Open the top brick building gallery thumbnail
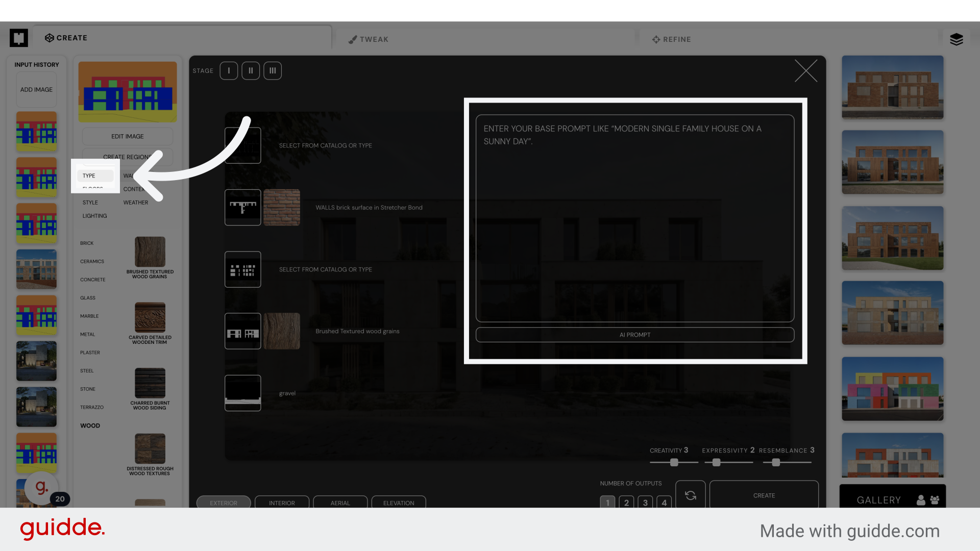The width and height of the screenshot is (980, 551). pos(893,87)
